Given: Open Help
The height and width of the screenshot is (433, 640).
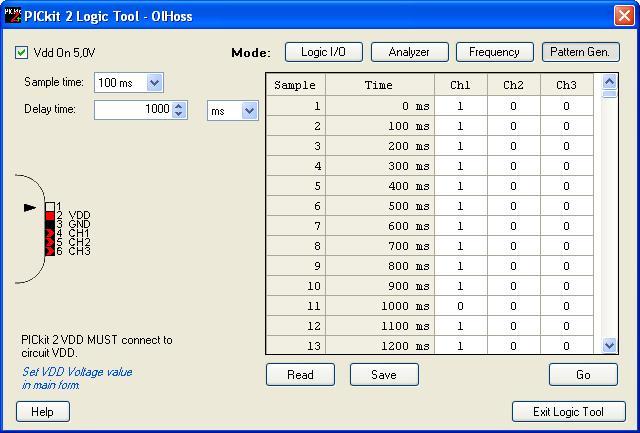Looking at the screenshot, I should pos(43,411).
